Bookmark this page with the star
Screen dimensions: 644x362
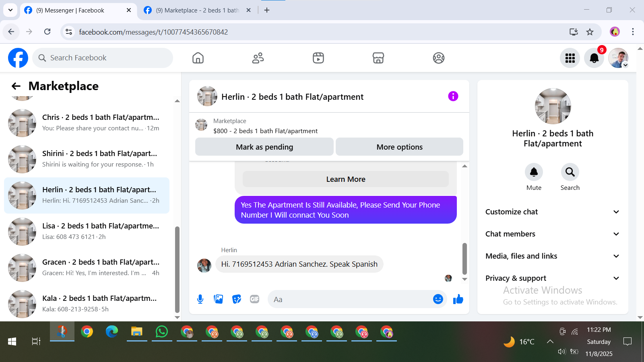(590, 32)
